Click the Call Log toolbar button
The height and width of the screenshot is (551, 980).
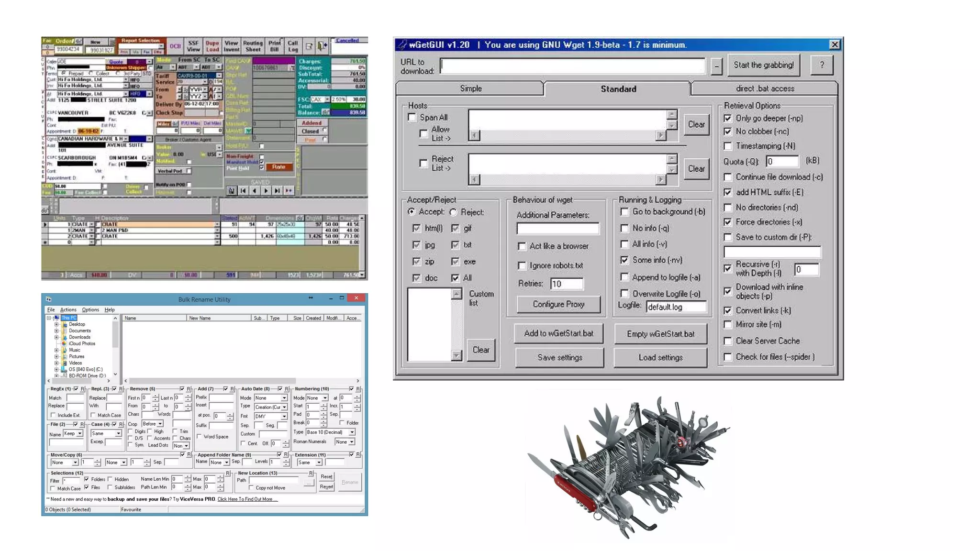click(292, 46)
